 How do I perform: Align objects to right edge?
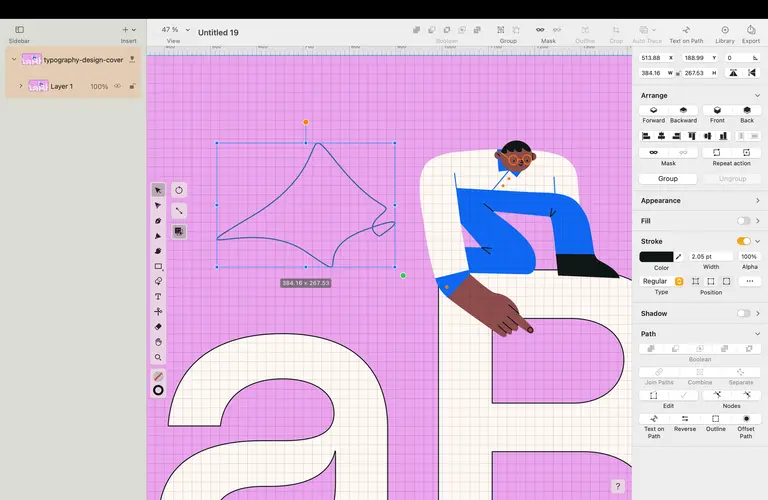[676, 136]
